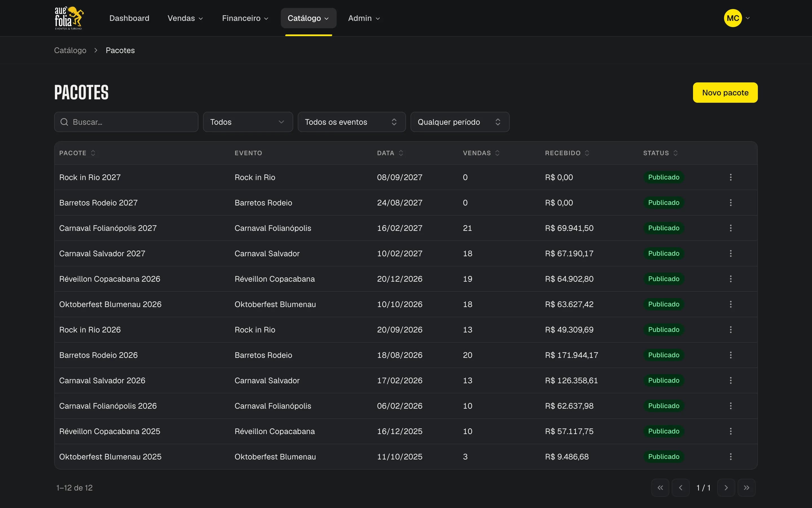Go to first page of results
The width and height of the screenshot is (812, 508).
660,487
